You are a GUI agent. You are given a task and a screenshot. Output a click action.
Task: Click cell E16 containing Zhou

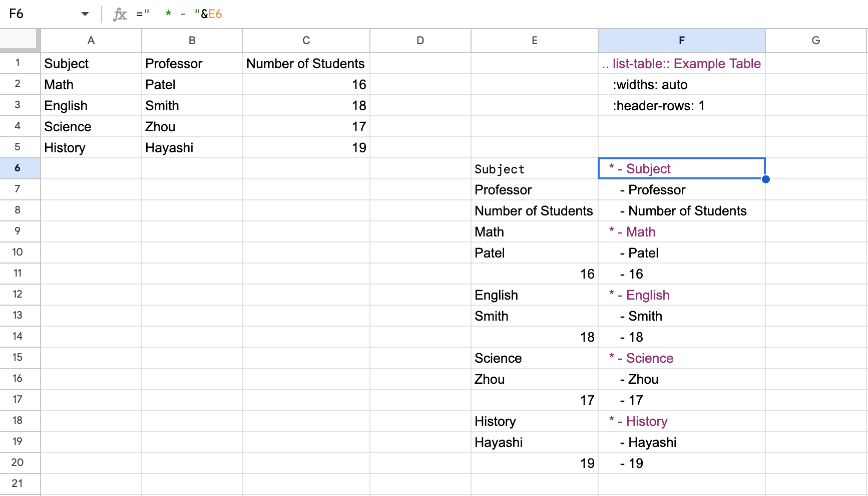pyautogui.click(x=535, y=379)
